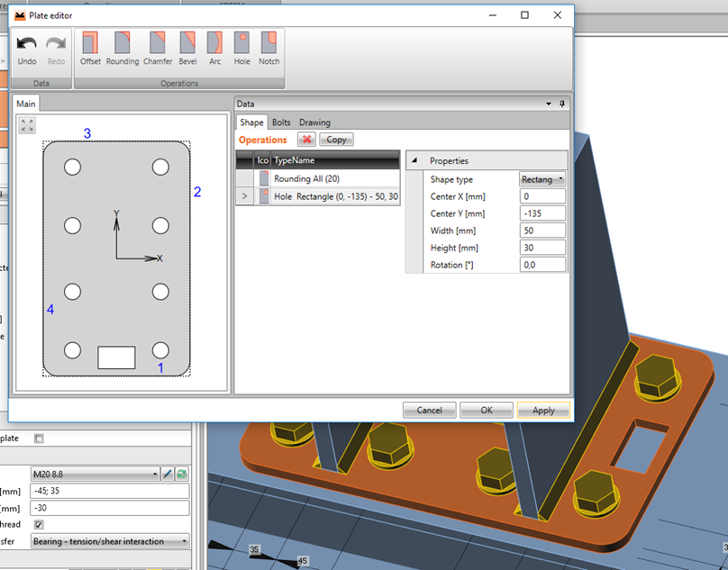
Task: Switch to the Drawing tab
Action: pyautogui.click(x=313, y=122)
